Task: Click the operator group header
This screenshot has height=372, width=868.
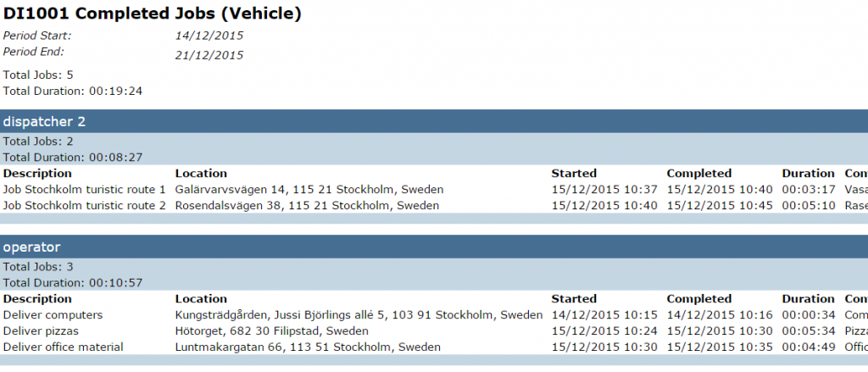Action: 31,247
